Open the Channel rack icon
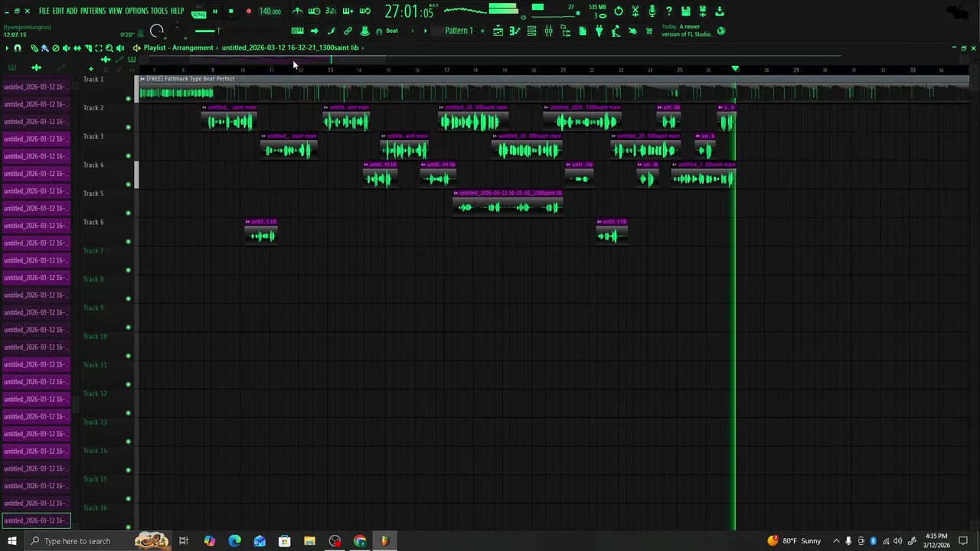980x551 pixels. click(x=531, y=31)
